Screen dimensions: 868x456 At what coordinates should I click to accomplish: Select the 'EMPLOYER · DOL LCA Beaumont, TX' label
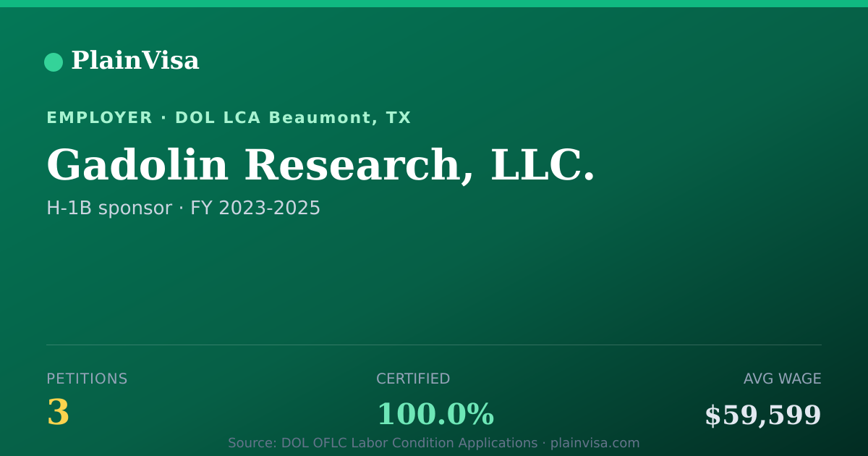coord(229,118)
